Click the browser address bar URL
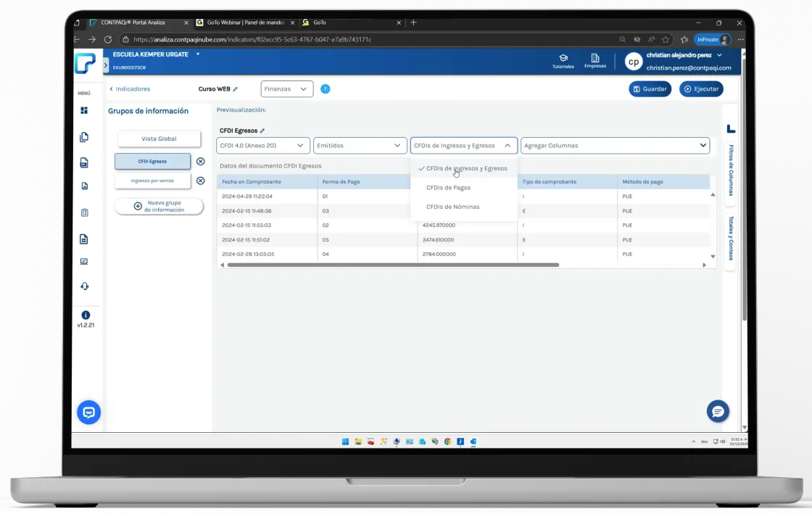 252,39
